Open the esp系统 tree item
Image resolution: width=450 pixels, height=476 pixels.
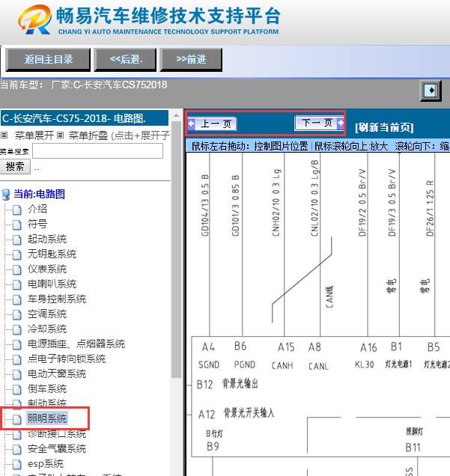46,463
